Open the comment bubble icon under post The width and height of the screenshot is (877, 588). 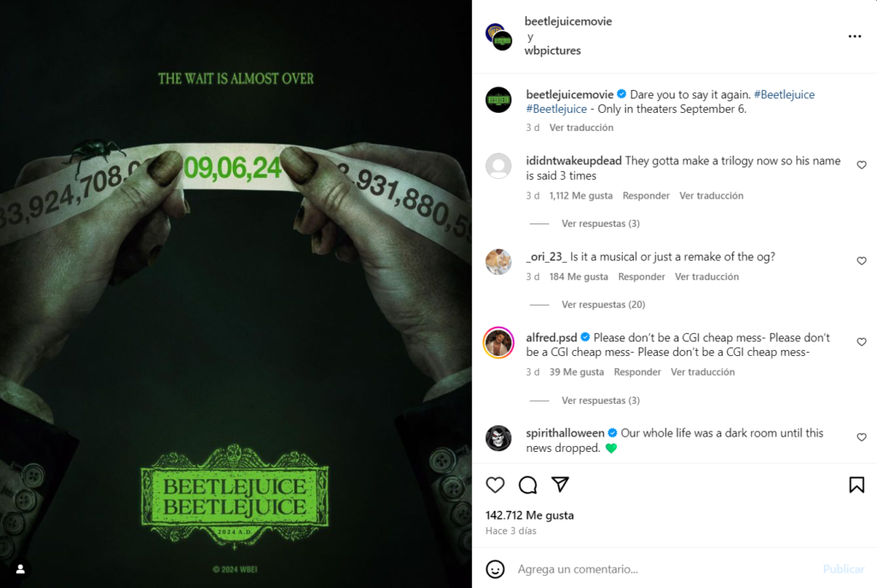click(x=528, y=484)
